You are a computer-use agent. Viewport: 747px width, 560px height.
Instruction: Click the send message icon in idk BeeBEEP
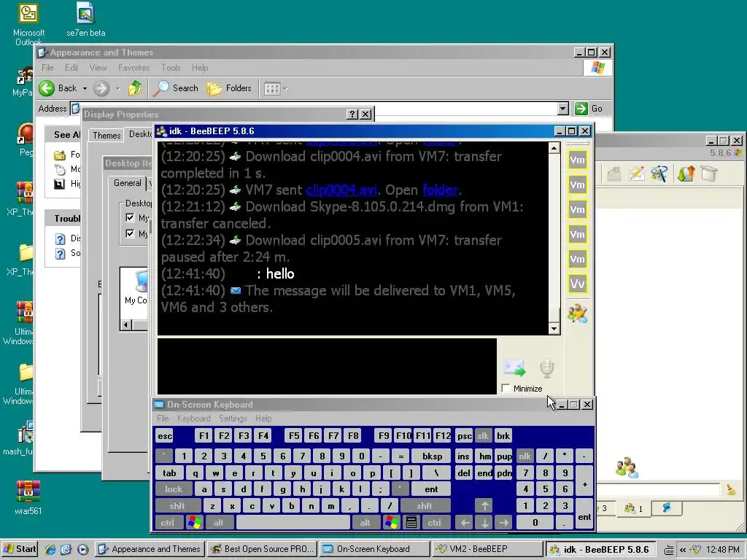tap(514, 367)
